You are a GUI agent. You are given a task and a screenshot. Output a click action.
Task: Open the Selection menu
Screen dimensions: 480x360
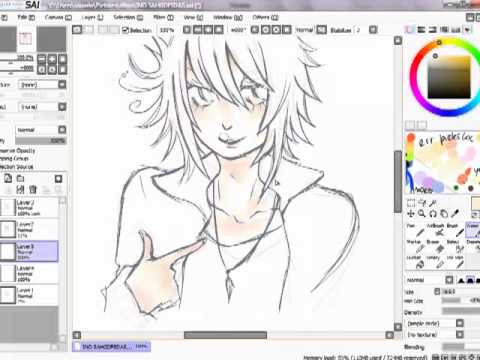coord(128,17)
